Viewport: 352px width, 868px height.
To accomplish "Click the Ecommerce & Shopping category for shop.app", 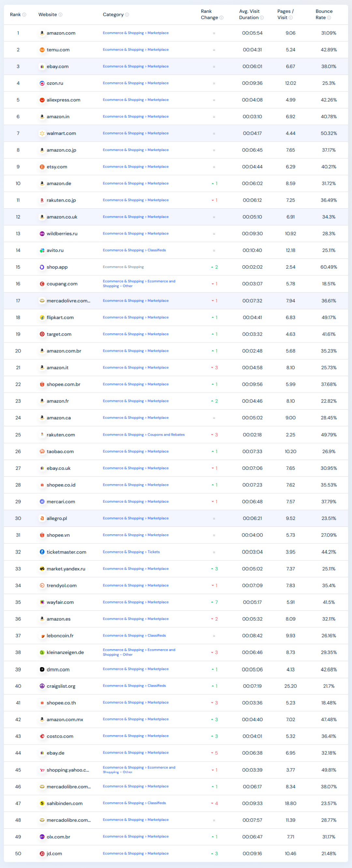I will point(124,267).
